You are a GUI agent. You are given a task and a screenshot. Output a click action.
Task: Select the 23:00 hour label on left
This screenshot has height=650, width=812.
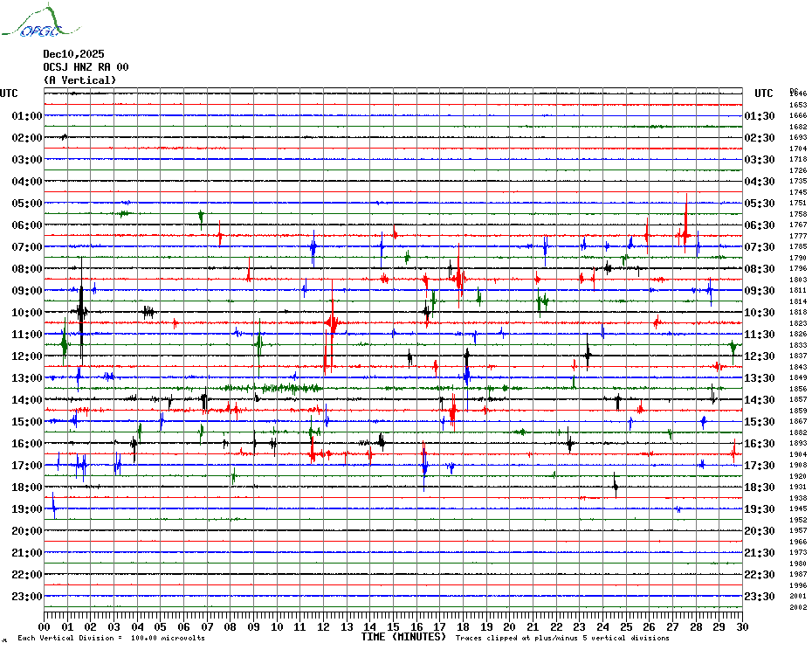pos(27,597)
